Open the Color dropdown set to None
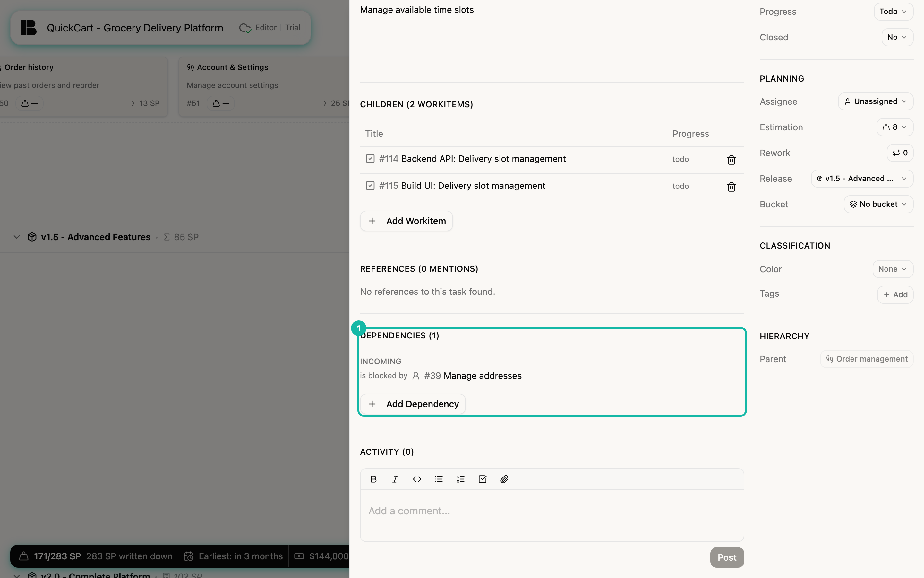This screenshot has width=924, height=578. (893, 269)
